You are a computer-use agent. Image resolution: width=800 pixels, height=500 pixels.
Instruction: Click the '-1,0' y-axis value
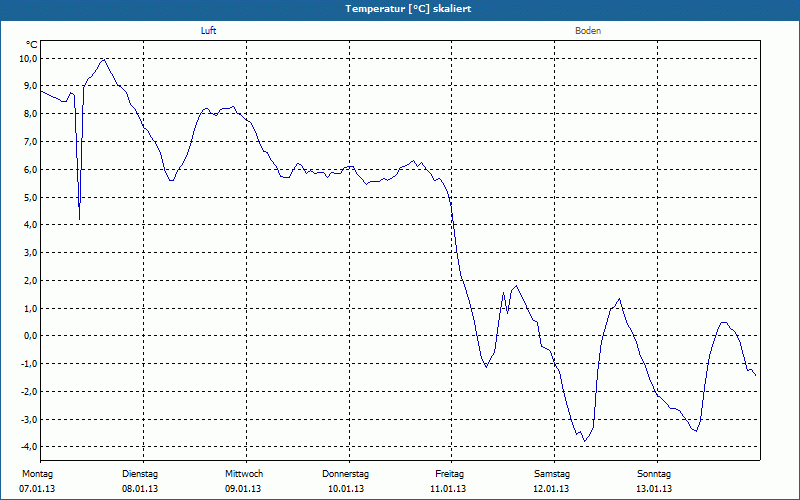[x=30, y=364]
